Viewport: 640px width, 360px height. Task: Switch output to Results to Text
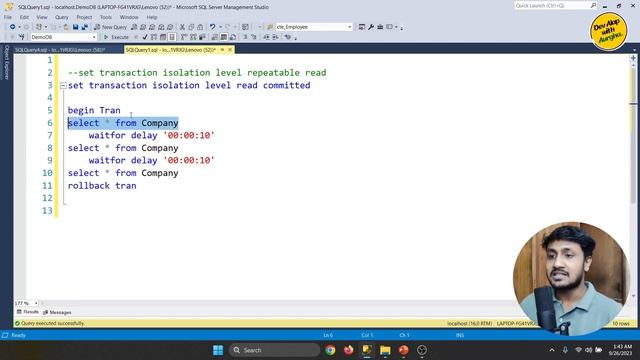[215, 37]
